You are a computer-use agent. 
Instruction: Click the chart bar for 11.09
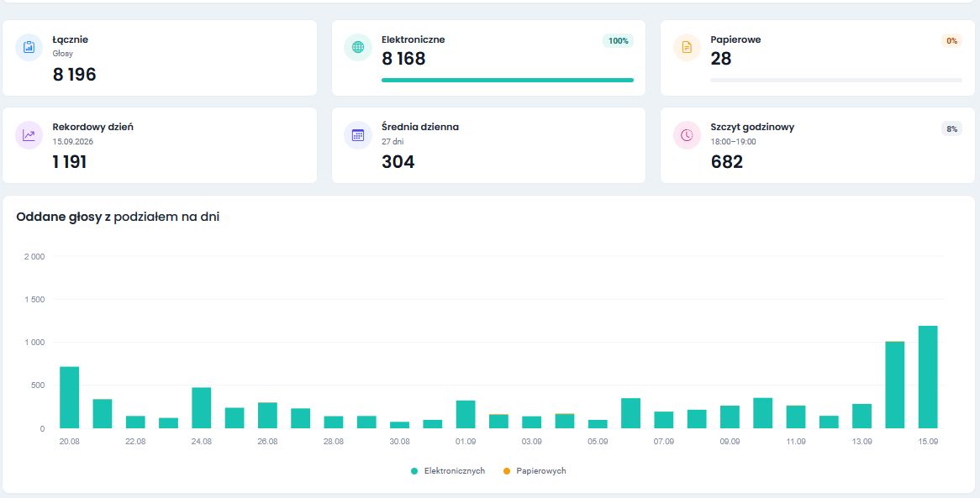(x=796, y=417)
